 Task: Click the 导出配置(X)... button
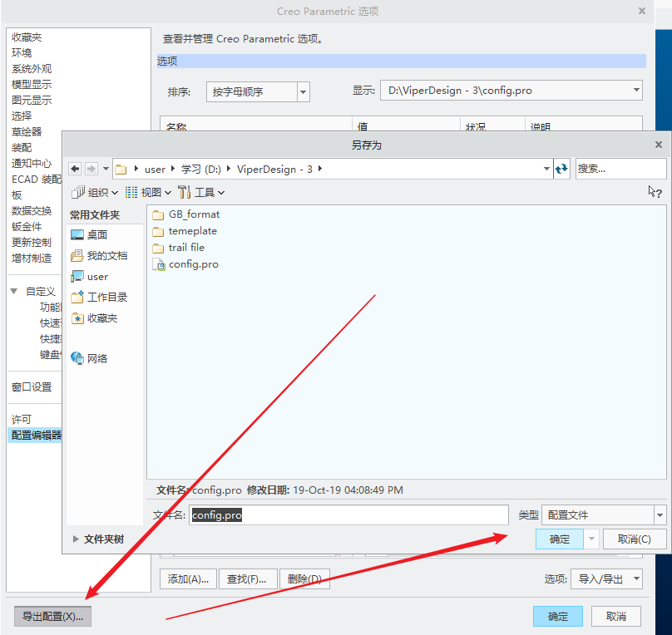(x=52, y=617)
